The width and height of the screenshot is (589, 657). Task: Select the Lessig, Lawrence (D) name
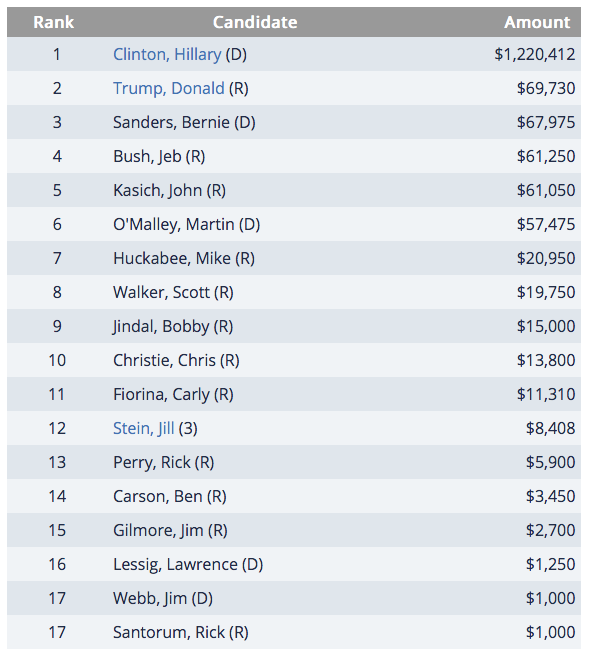pyautogui.click(x=188, y=564)
